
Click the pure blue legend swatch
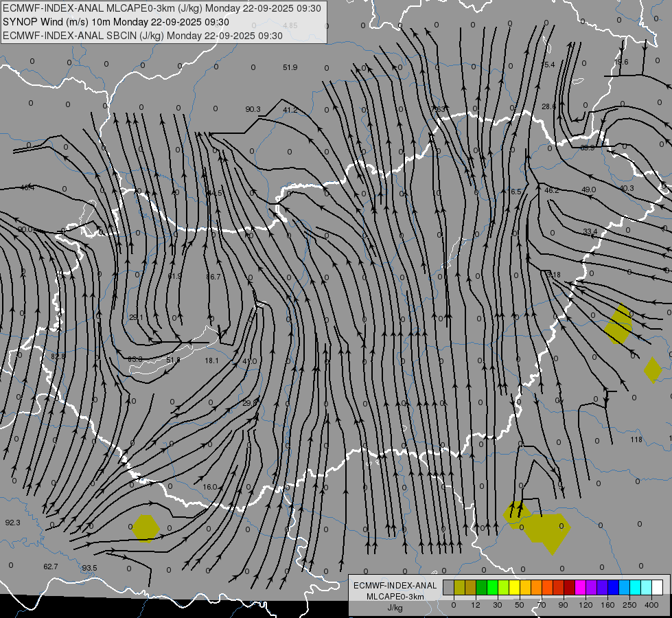(614, 587)
